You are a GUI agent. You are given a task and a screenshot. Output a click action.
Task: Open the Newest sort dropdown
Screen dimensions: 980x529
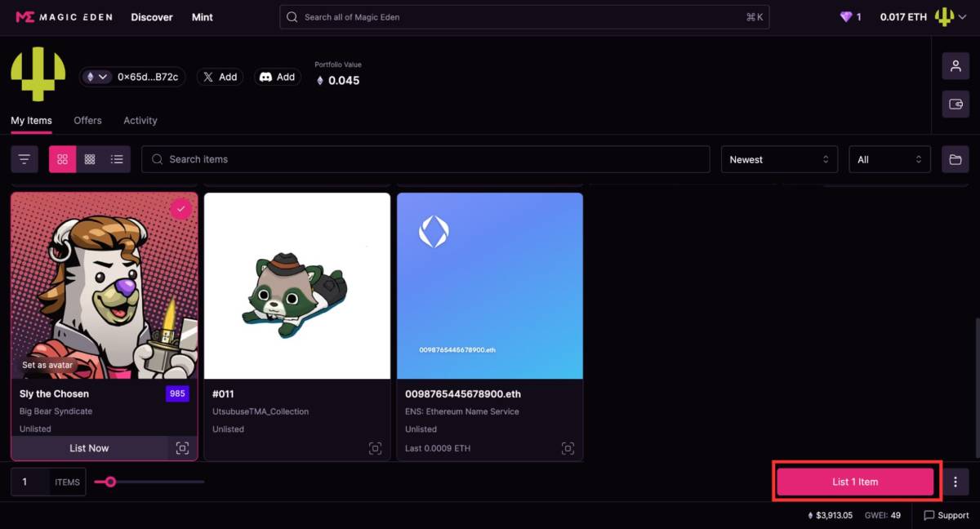pos(778,159)
